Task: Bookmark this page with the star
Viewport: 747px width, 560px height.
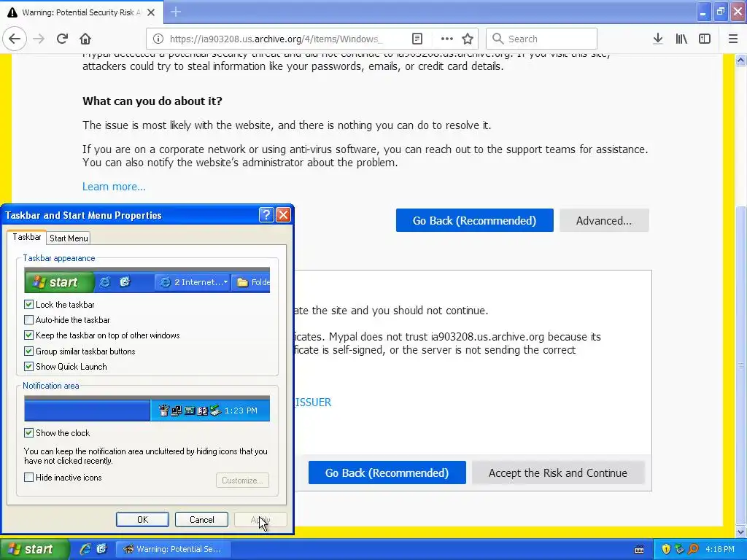Action: tap(468, 39)
